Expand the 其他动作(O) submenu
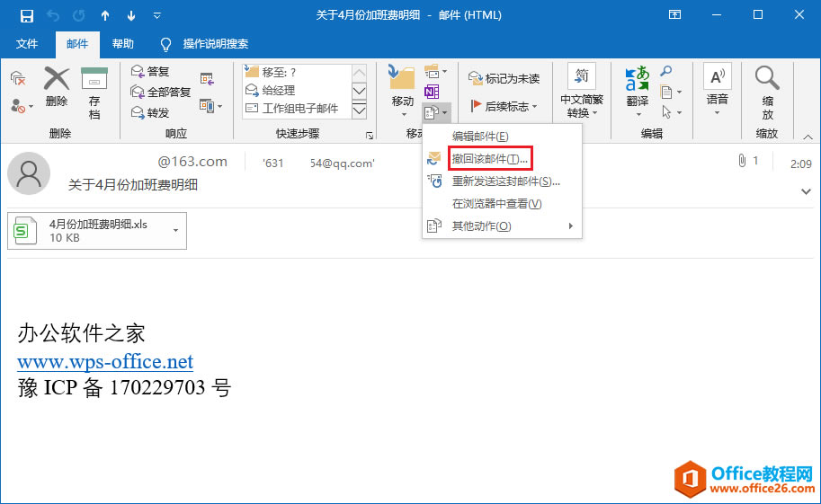 pyautogui.click(x=502, y=226)
